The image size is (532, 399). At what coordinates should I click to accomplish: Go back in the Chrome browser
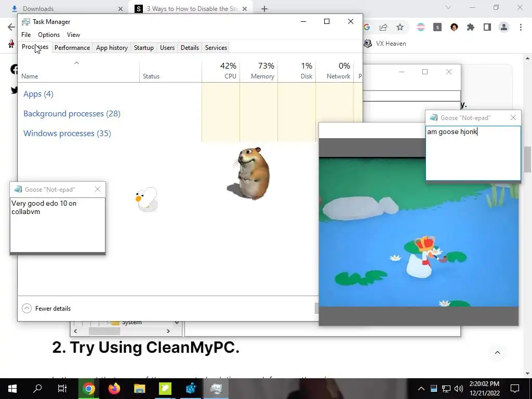[x=11, y=27]
